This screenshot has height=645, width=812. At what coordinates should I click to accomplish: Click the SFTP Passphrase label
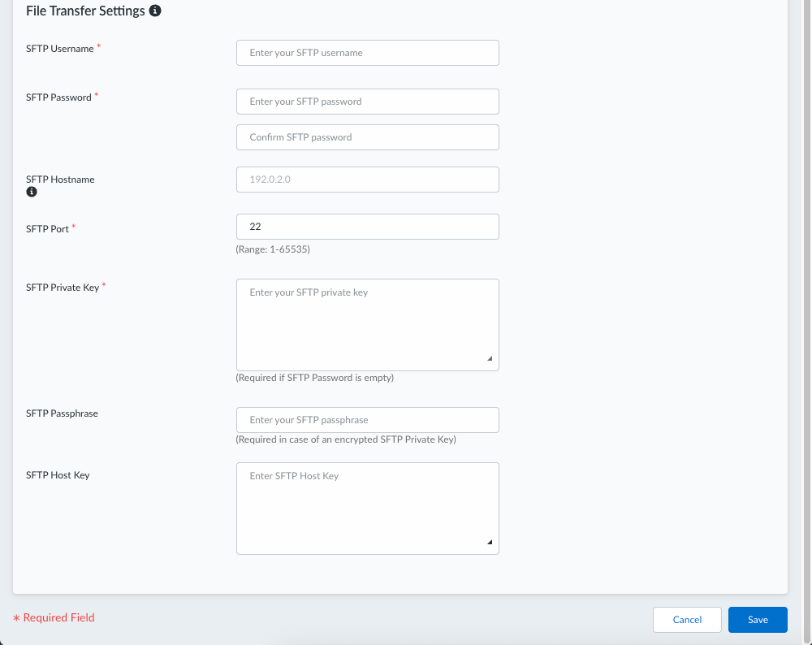pos(62,413)
